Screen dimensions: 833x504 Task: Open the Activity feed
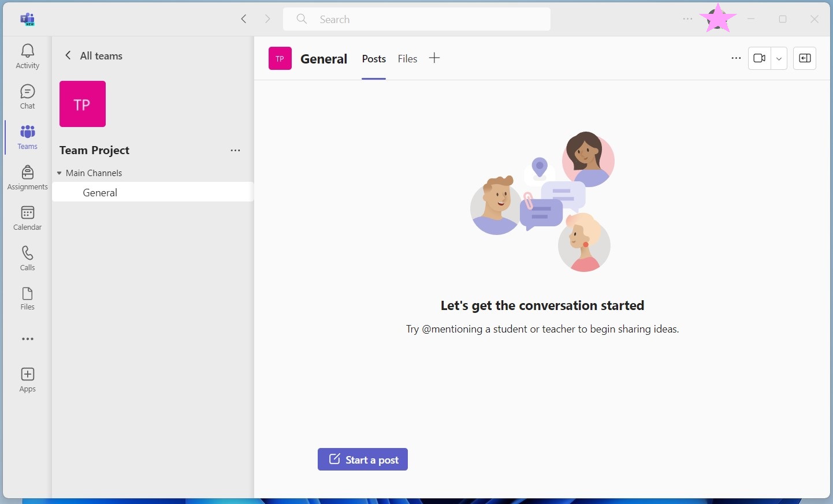point(27,57)
